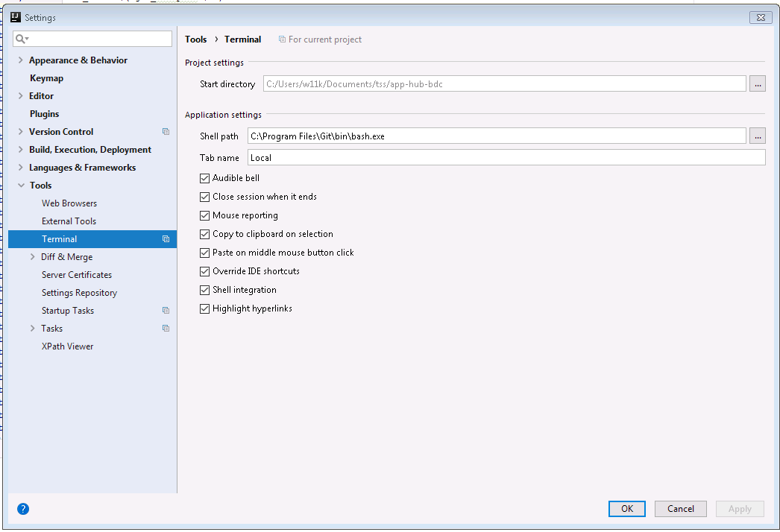Toggle Copy to clipboard on selection

[x=205, y=234]
